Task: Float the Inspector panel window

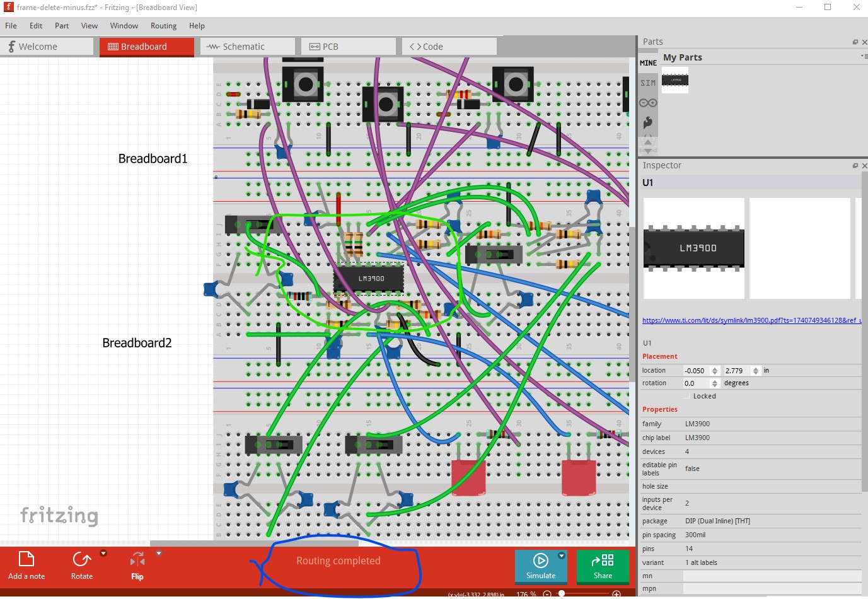Action: tap(855, 166)
